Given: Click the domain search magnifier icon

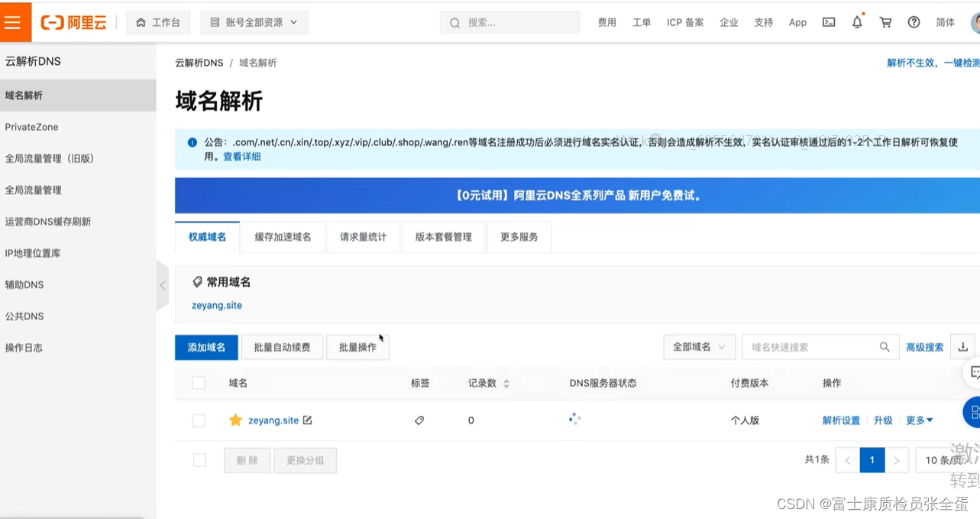Looking at the screenshot, I should 885,347.
